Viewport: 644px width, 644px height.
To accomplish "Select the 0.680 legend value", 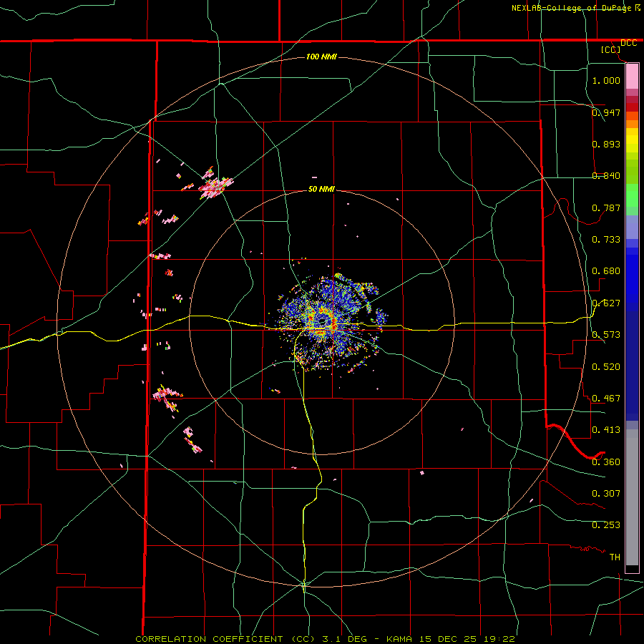I will point(606,270).
